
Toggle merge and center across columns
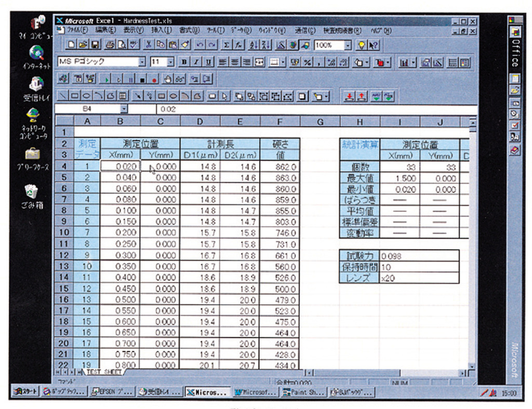click(259, 62)
